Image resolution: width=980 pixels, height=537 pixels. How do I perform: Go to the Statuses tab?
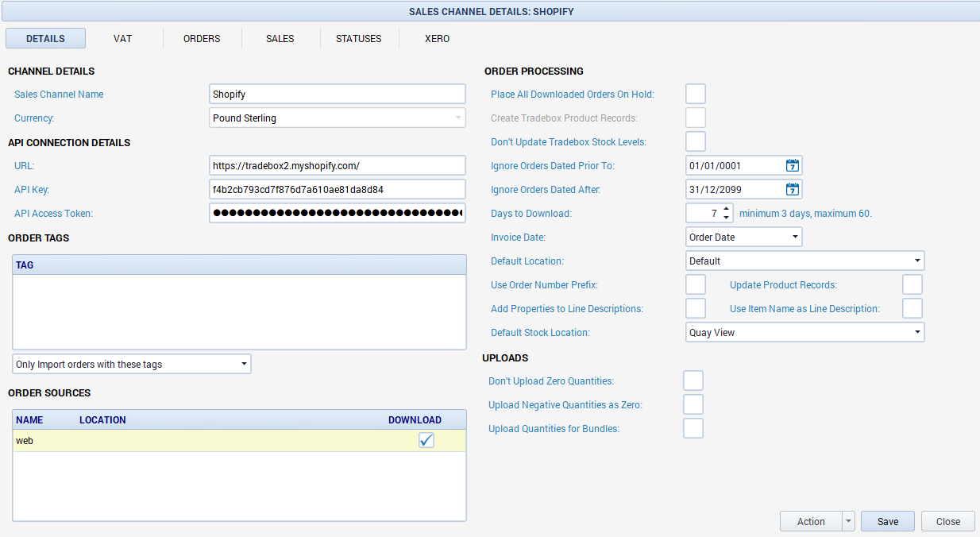pos(359,38)
